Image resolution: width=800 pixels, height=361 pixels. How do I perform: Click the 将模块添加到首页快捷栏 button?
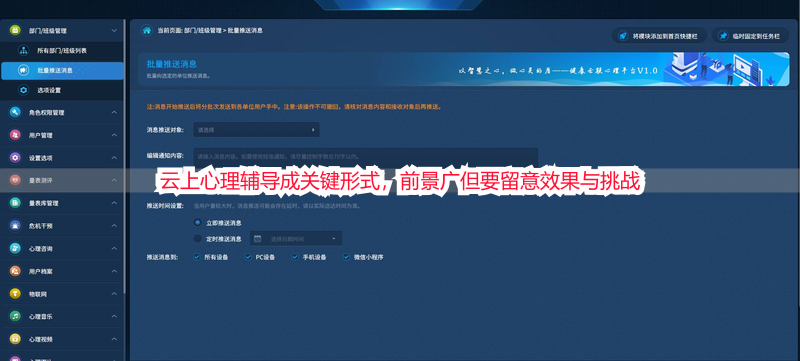[x=659, y=36]
